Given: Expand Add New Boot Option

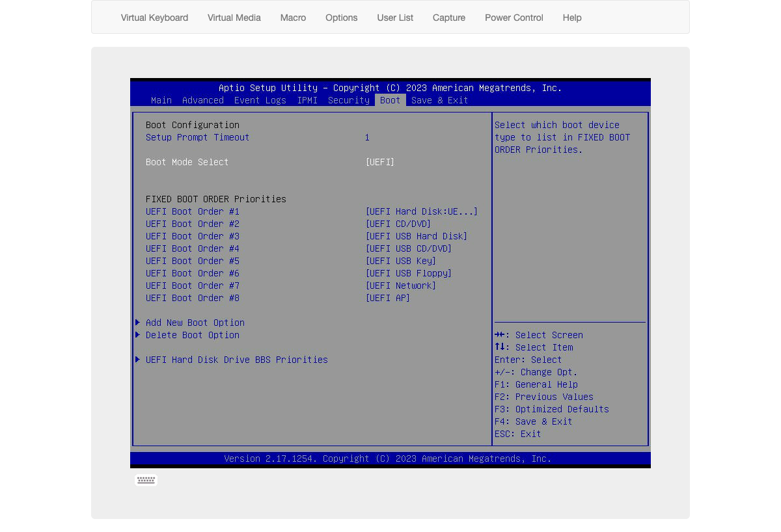Looking at the screenshot, I should (195, 323).
